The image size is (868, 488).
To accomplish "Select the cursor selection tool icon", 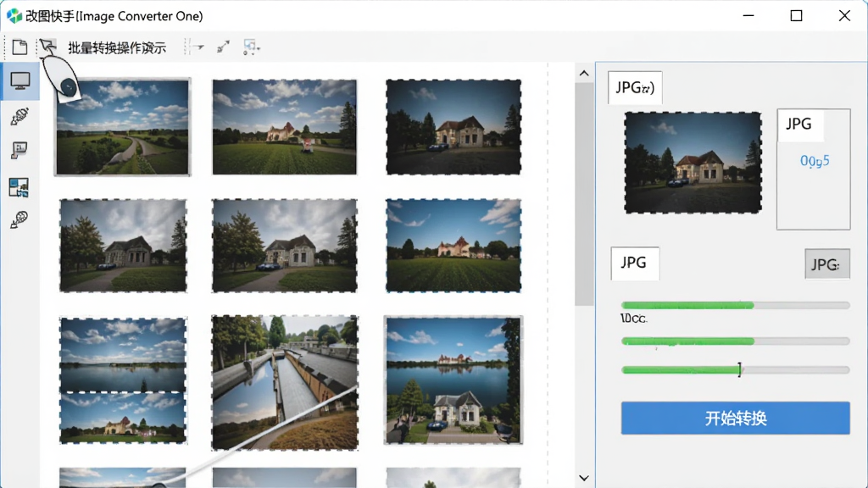I will 47,47.
